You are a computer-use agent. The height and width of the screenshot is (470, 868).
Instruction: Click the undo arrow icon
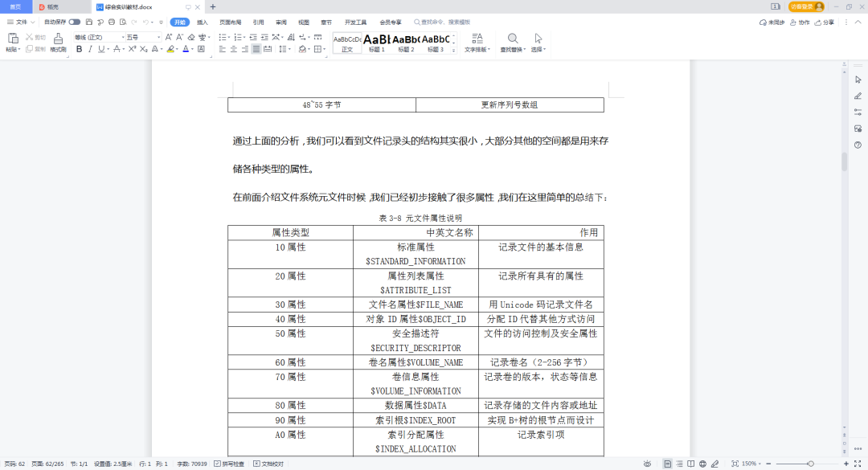(145, 22)
